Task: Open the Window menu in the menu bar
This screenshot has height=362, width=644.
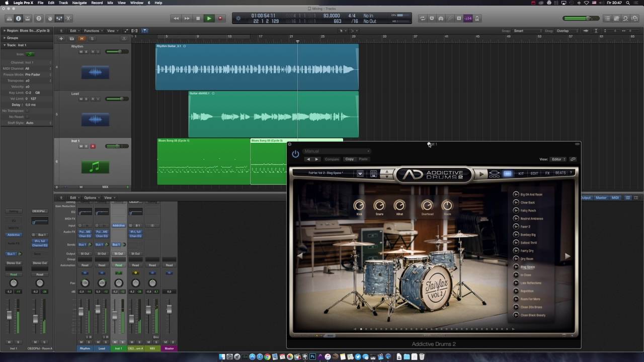Action: click(x=137, y=3)
